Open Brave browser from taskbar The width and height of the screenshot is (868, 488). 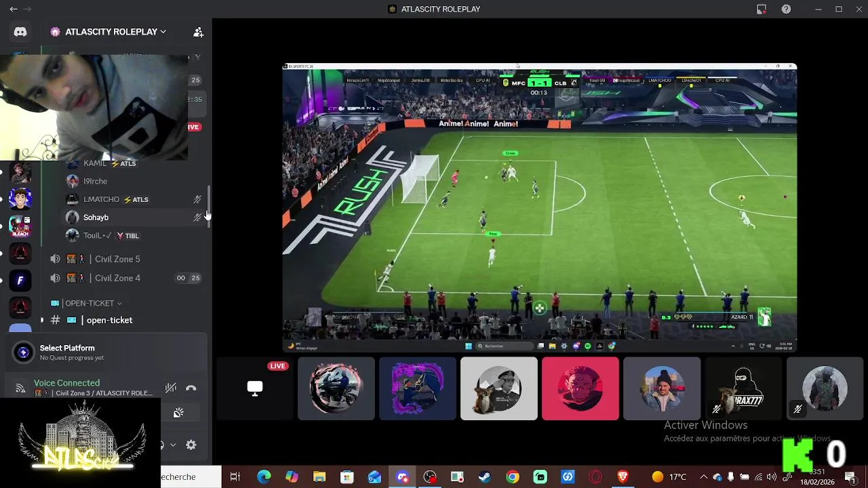(623, 477)
